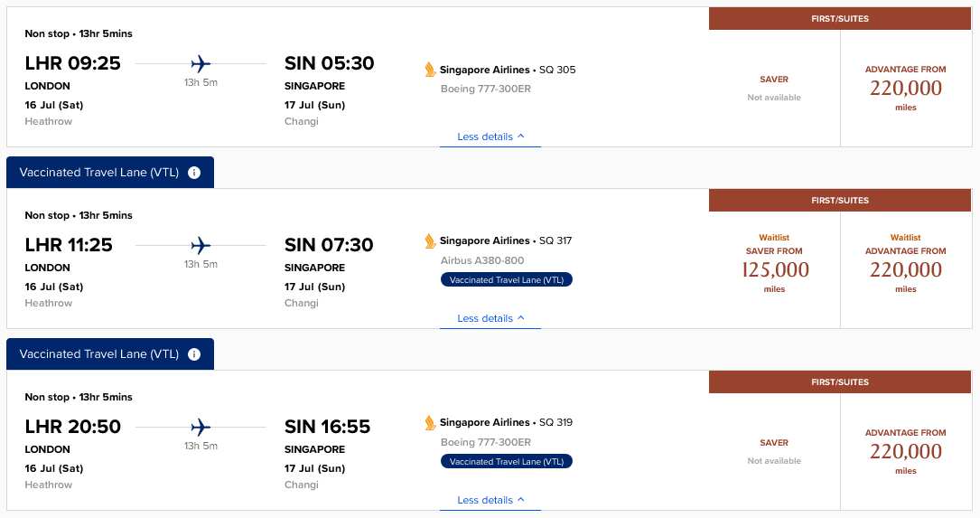
Task: Click the airplane icon on the 11:25 flight
Action: [x=201, y=245]
